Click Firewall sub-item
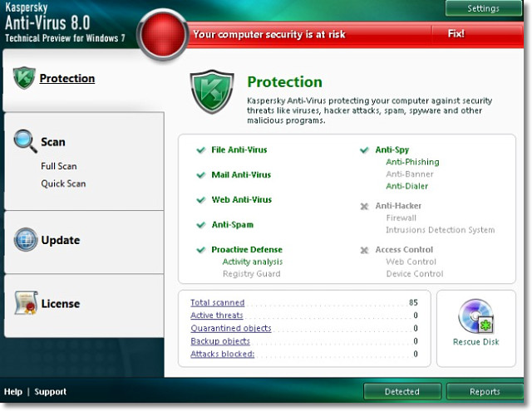 pos(401,218)
